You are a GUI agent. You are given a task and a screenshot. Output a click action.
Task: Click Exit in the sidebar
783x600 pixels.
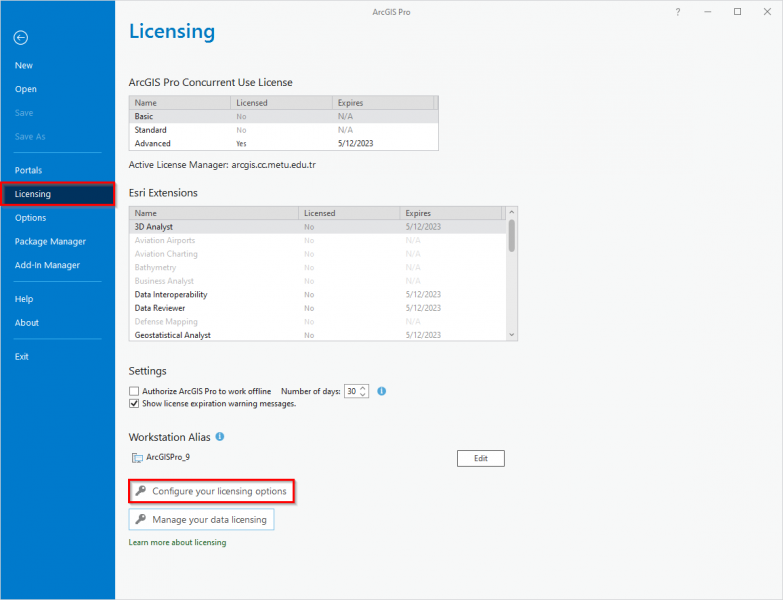click(x=21, y=356)
